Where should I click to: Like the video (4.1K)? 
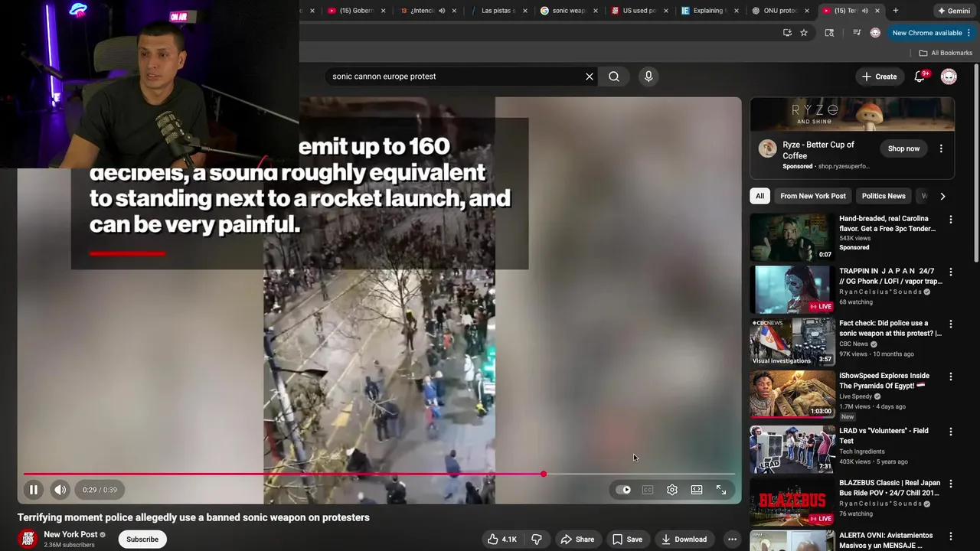tap(501, 540)
